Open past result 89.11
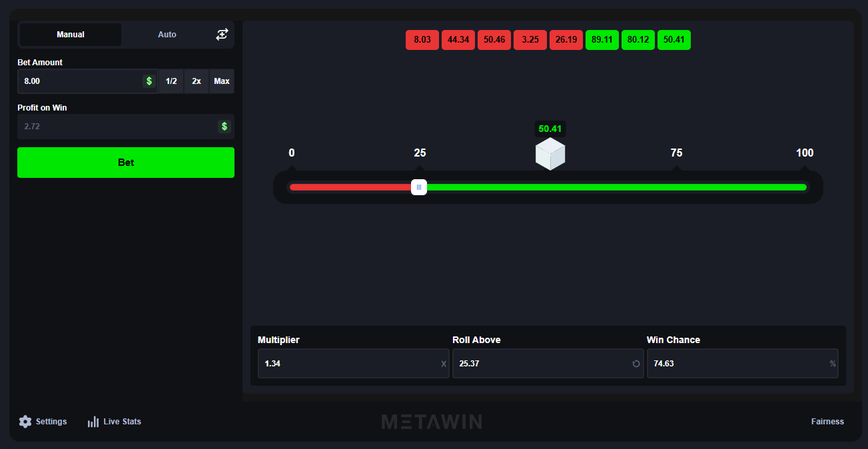The width and height of the screenshot is (868, 449). [x=602, y=40]
